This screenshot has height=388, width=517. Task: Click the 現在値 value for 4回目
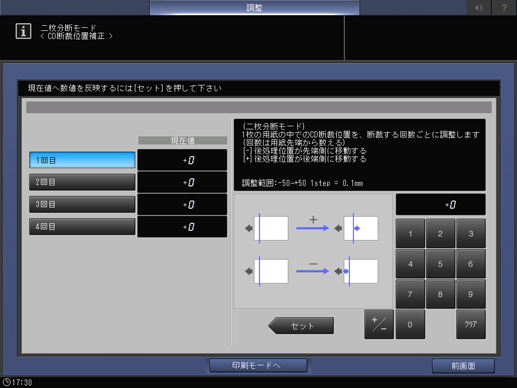pyautogui.click(x=182, y=227)
